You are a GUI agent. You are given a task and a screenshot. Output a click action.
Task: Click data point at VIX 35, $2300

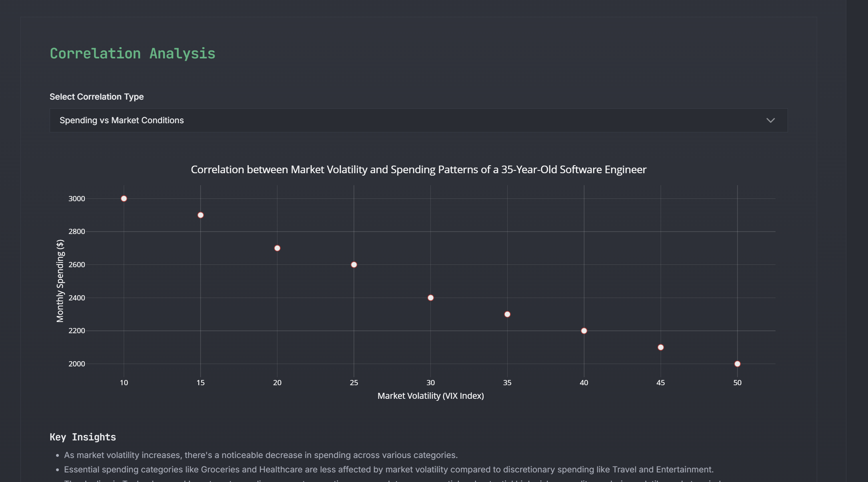click(x=507, y=314)
